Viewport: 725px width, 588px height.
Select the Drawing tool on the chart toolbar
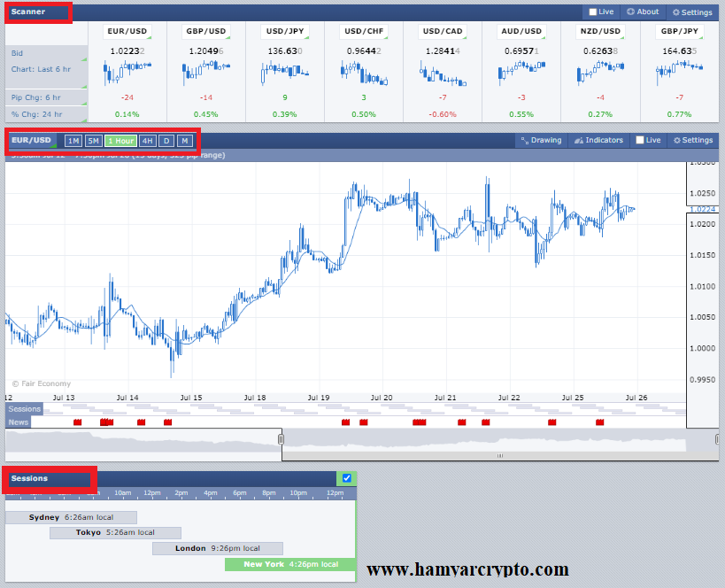[540, 140]
